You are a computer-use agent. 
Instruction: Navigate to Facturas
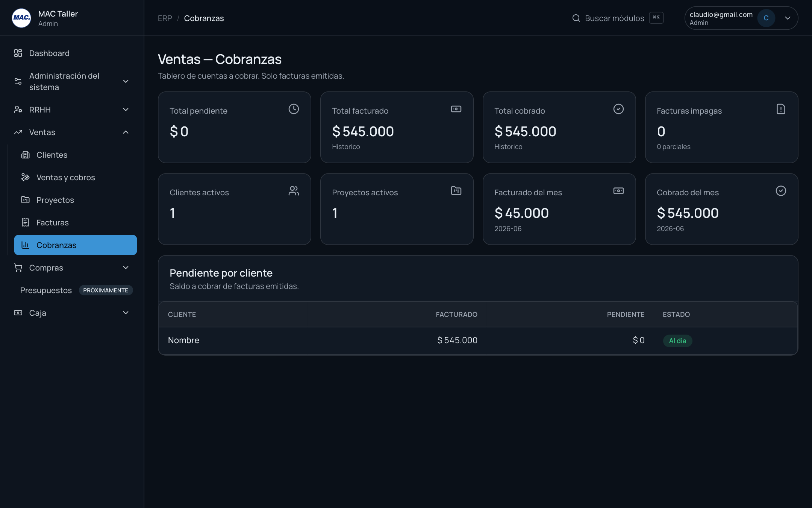click(75, 222)
